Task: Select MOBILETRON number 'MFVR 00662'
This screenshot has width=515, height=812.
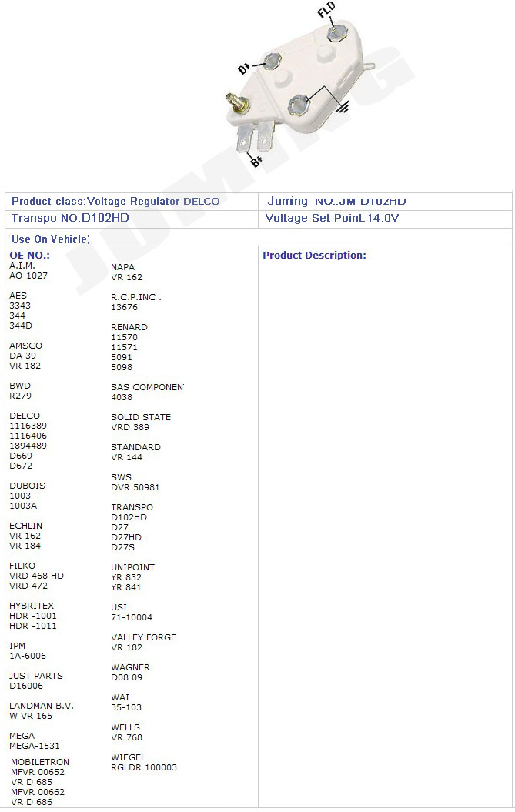Action: point(38,792)
